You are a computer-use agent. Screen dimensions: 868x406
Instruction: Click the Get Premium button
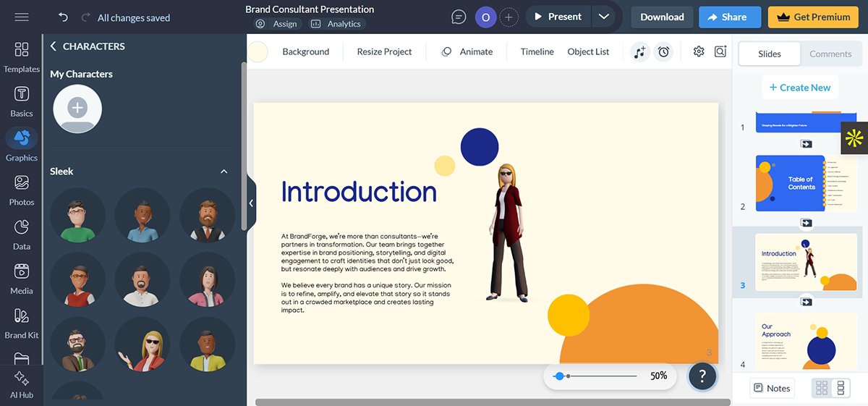812,17
